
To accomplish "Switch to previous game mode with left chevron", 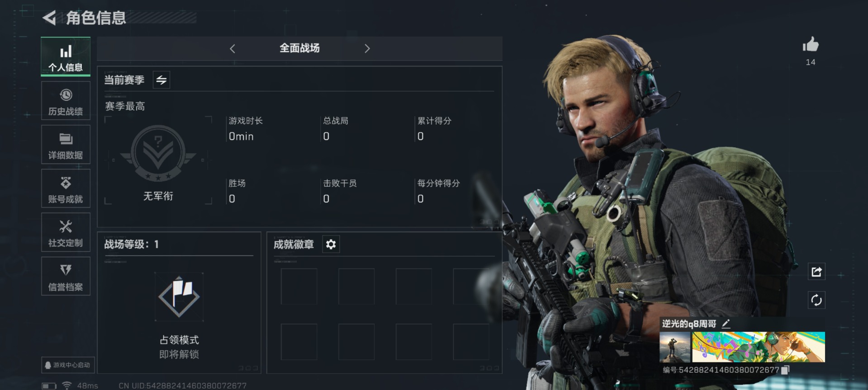I will coord(232,48).
